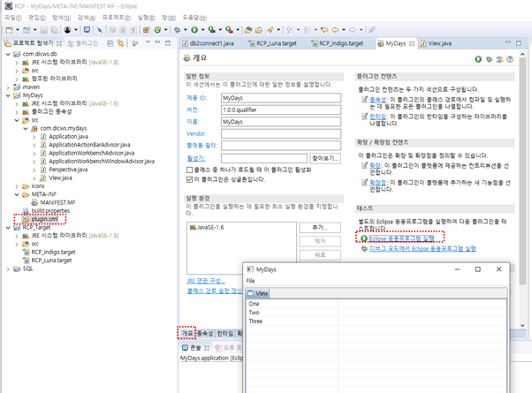
Task: Collapse the com.dicws.db project
Action: tap(8, 54)
